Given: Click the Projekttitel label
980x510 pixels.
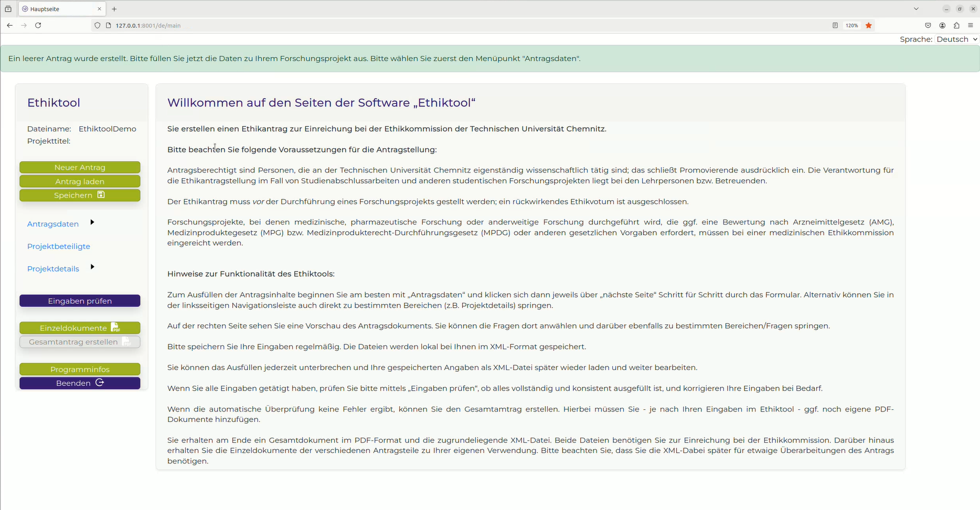Looking at the screenshot, I should click(49, 141).
